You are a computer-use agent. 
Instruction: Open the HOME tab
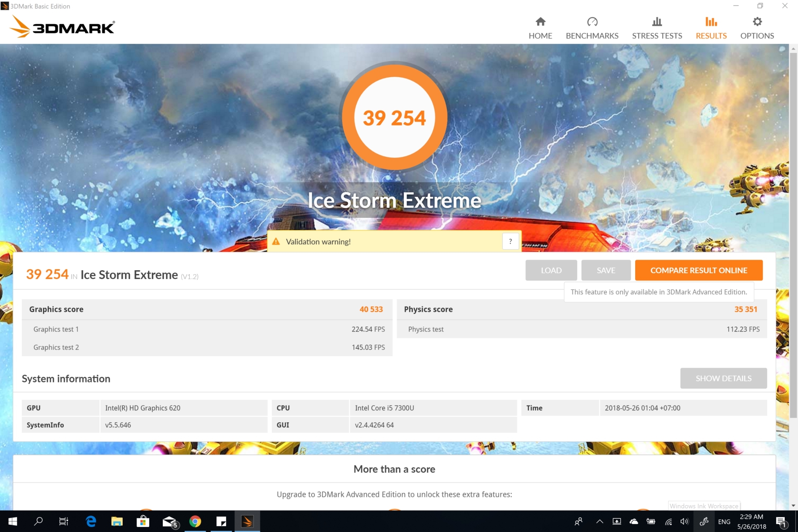[x=540, y=28]
